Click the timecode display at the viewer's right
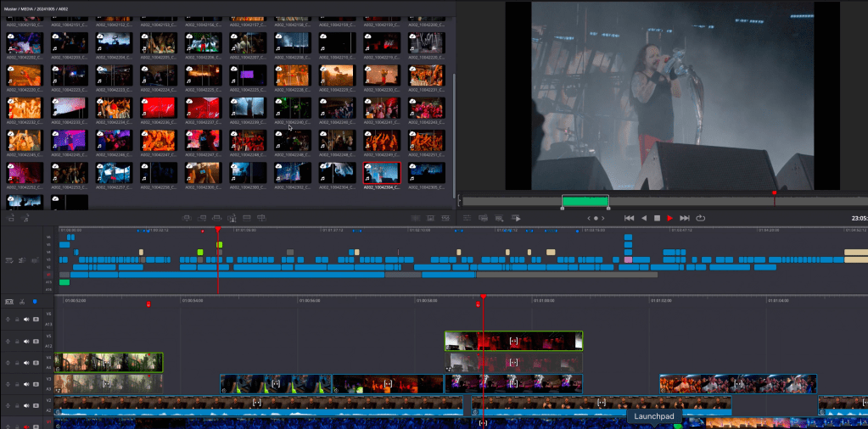The height and width of the screenshot is (429, 868). 859,218
